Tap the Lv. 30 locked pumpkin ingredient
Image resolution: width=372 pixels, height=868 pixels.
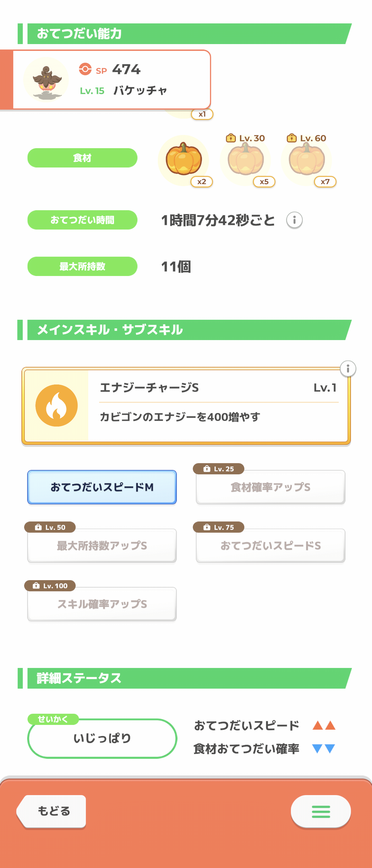[x=245, y=160]
